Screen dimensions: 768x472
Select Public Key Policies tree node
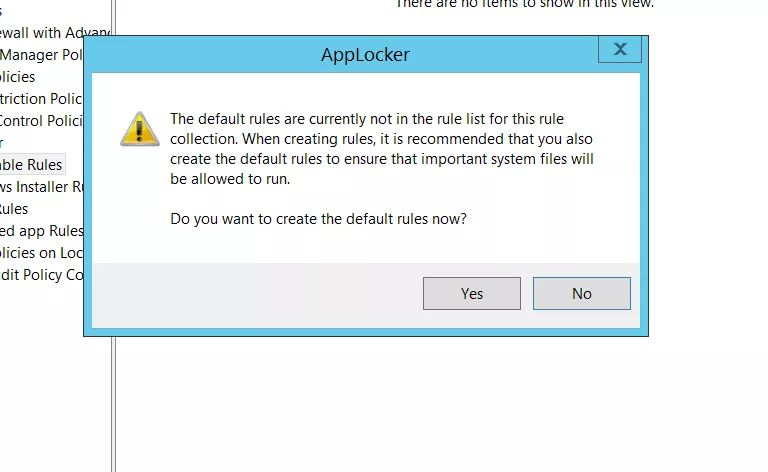point(18,77)
